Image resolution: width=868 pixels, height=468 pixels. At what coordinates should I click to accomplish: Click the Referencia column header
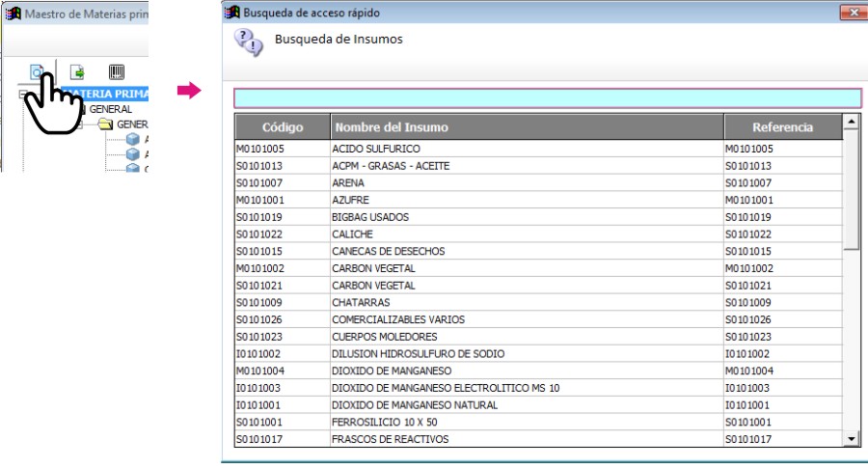coord(783,126)
